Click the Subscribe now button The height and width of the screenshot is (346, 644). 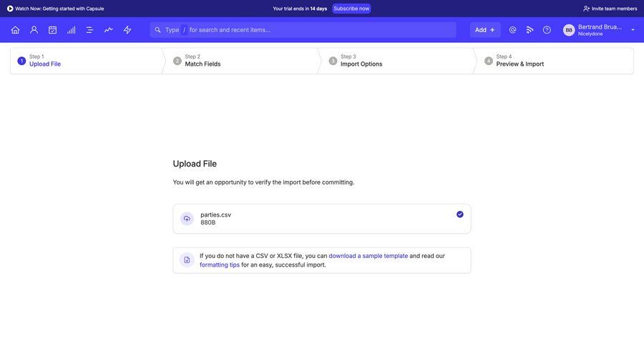pyautogui.click(x=351, y=9)
